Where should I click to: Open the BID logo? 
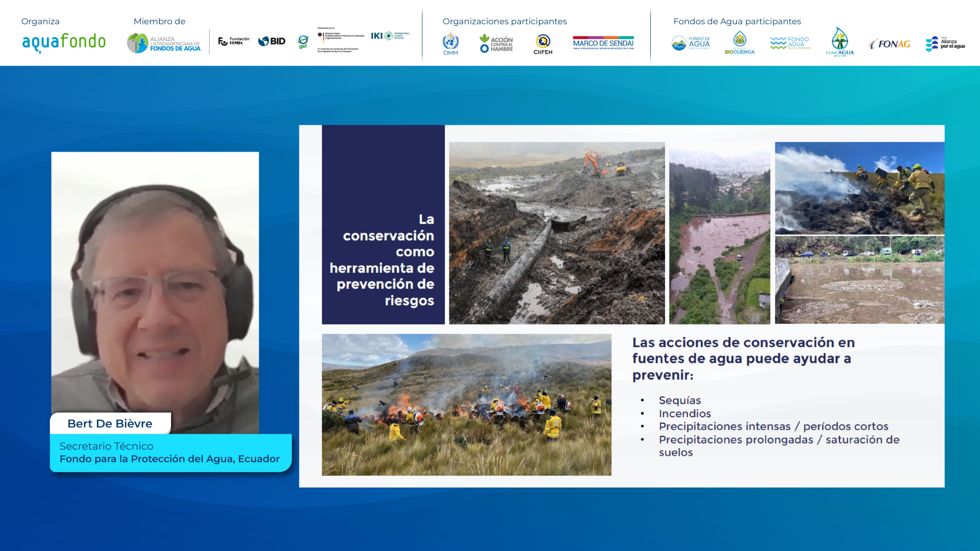pyautogui.click(x=272, y=41)
